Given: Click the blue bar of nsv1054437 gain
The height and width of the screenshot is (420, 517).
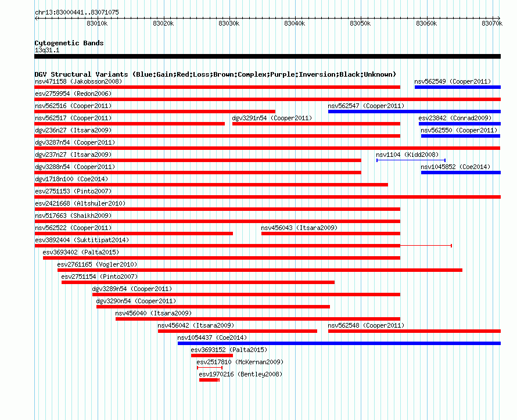Looking at the screenshot, I should pyautogui.click(x=339, y=343).
